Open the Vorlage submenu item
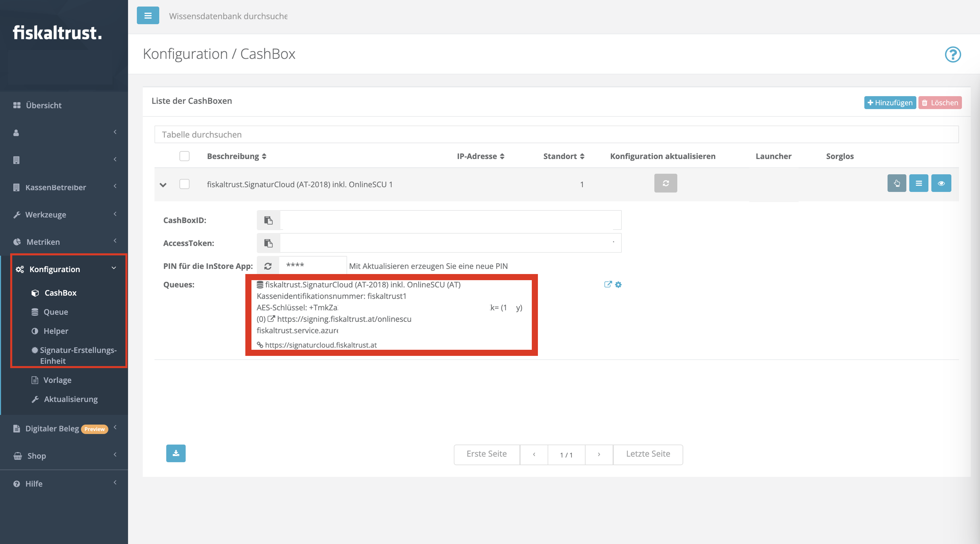This screenshot has width=980, height=544. click(57, 380)
